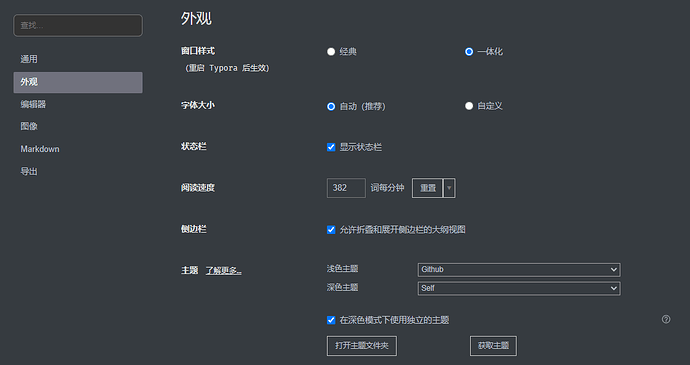
Task: Click the 获取主题 button
Action: [x=493, y=346]
